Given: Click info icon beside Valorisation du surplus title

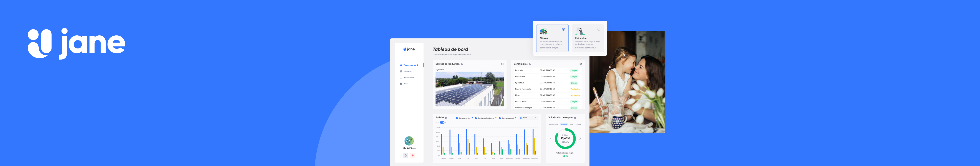Looking at the screenshot, I should click(575, 118).
